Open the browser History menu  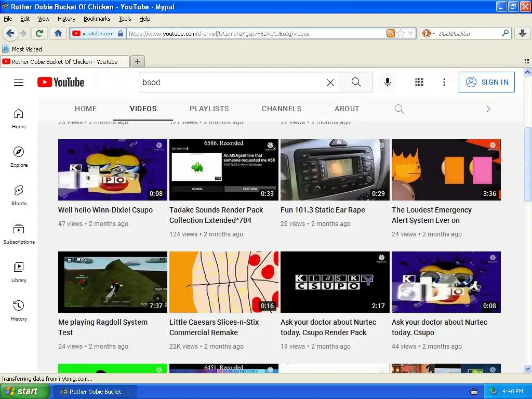66,19
